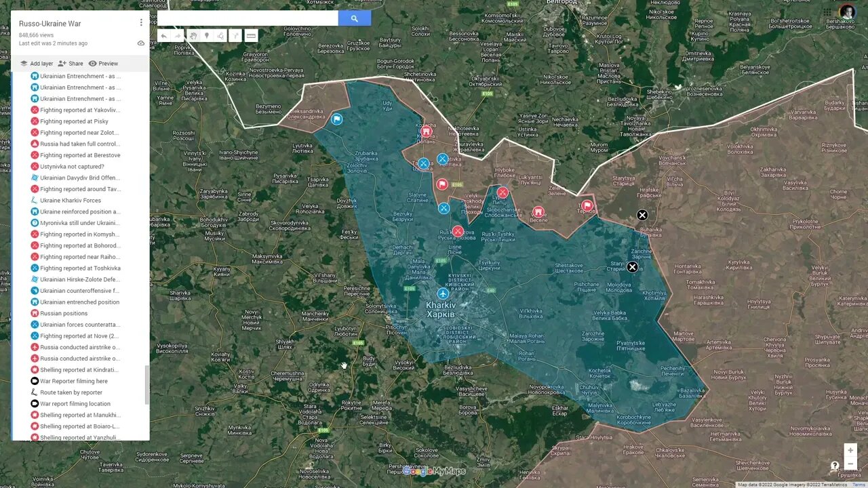Screen dimensions: 868x488
Task: Open the Share dialog
Action: pyautogui.click(x=71, y=64)
